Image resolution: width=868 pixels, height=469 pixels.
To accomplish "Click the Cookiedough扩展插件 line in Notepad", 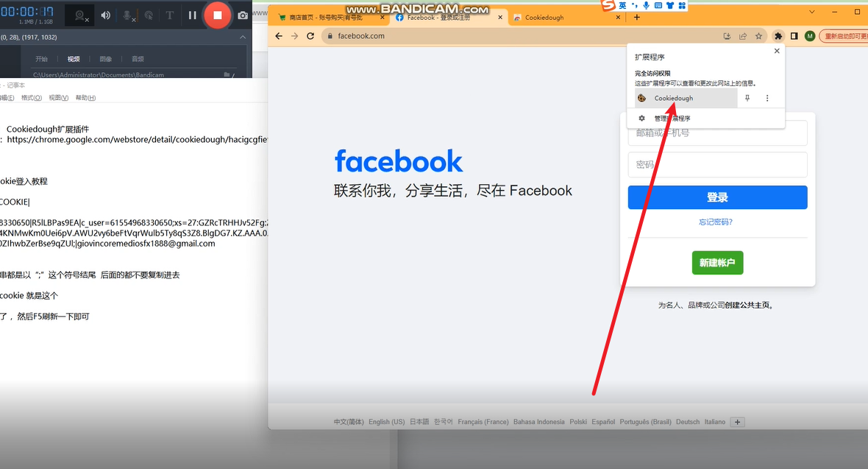I will coord(48,129).
